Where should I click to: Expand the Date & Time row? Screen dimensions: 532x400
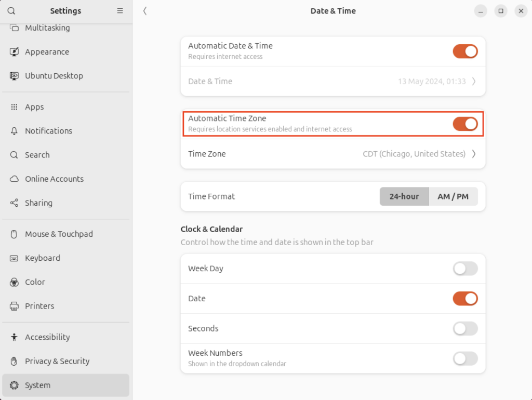(x=332, y=82)
